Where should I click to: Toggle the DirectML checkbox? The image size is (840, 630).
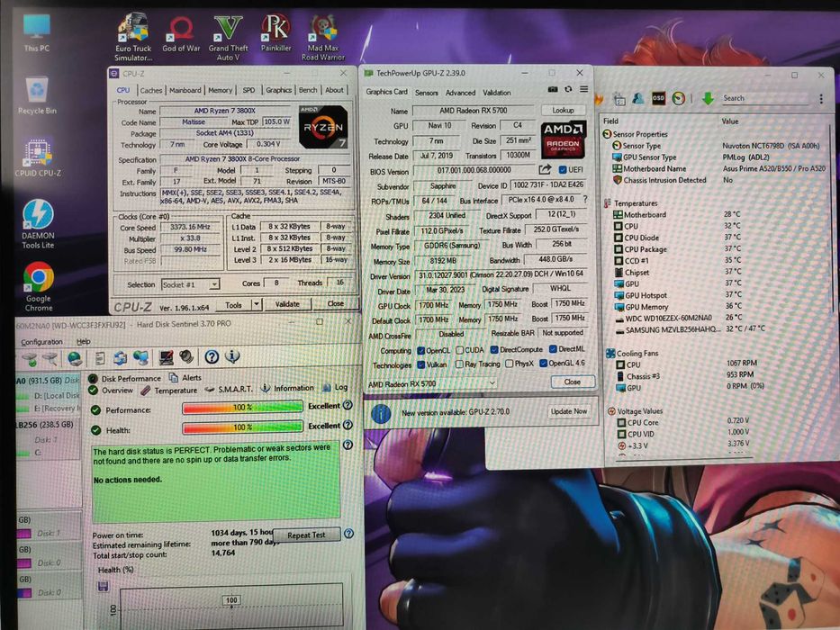click(552, 349)
